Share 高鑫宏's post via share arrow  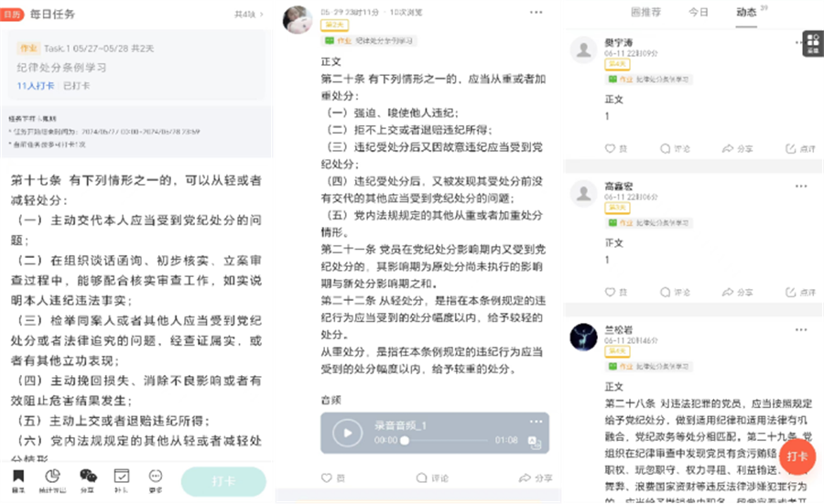tap(737, 292)
